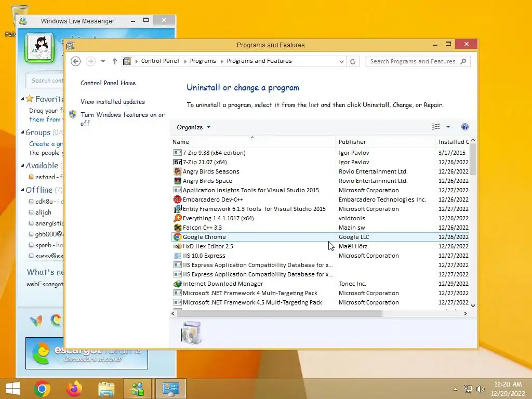Refresh the Programs and Features list
This screenshot has width=532, height=399.
(353, 61)
